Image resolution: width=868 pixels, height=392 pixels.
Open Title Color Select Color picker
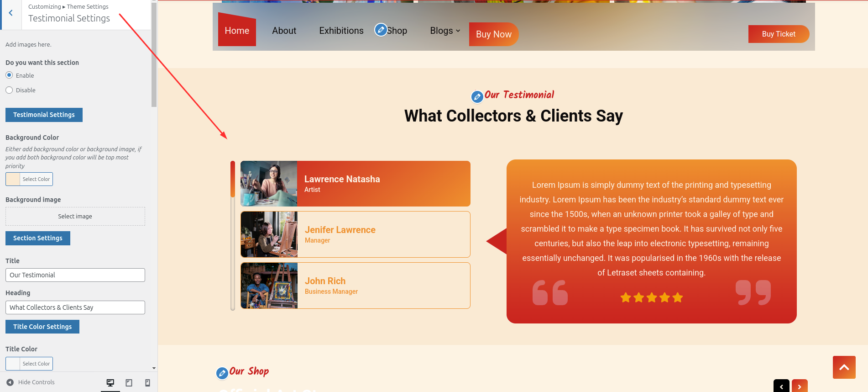(x=29, y=364)
